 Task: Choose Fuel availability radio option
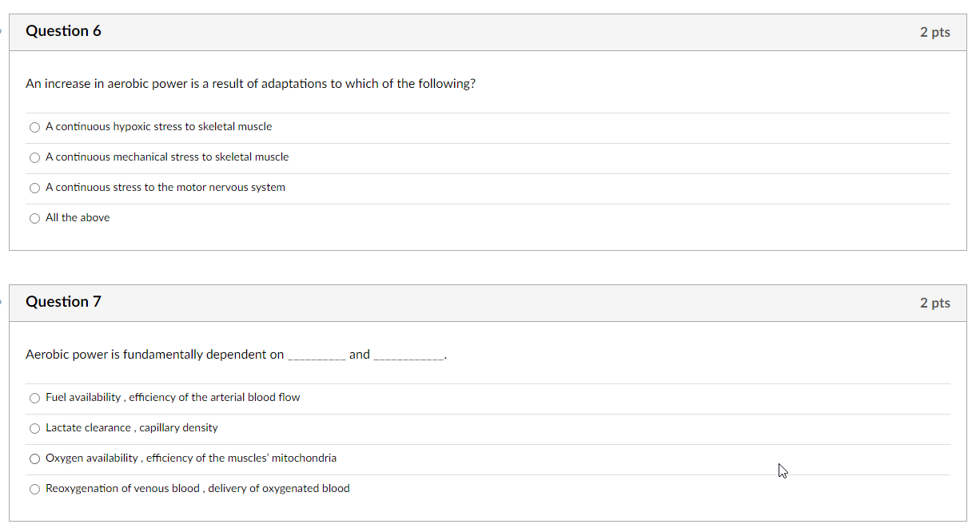coord(34,398)
